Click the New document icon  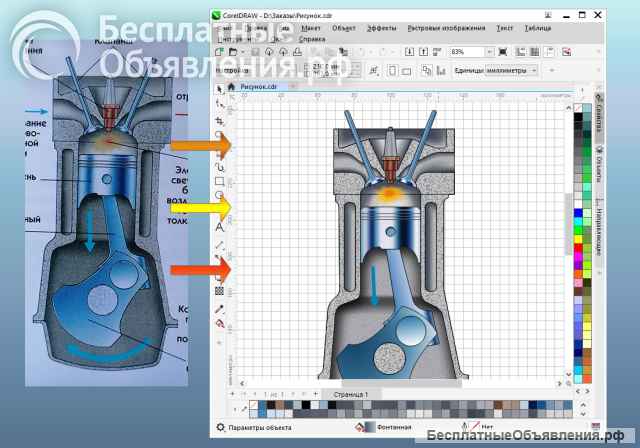220,52
